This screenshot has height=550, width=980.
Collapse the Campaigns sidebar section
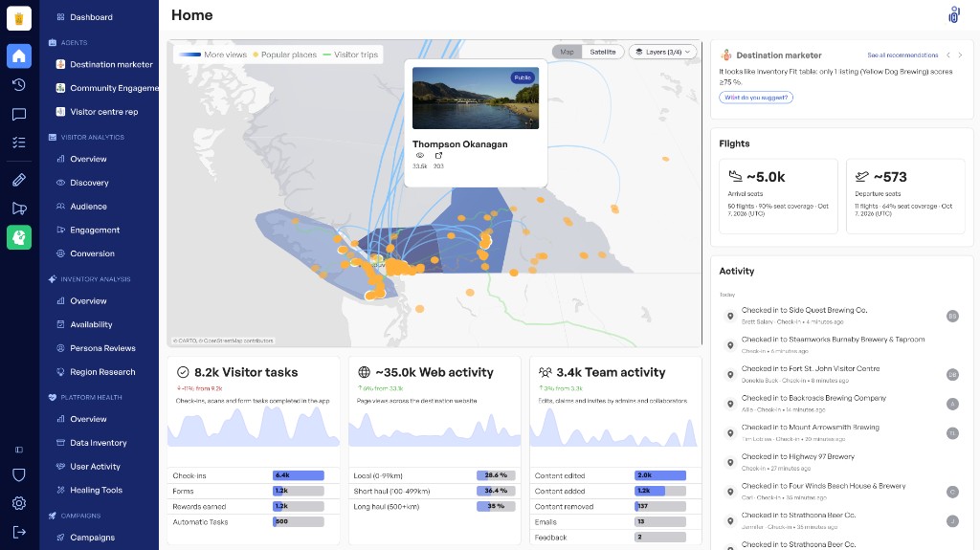[75, 516]
